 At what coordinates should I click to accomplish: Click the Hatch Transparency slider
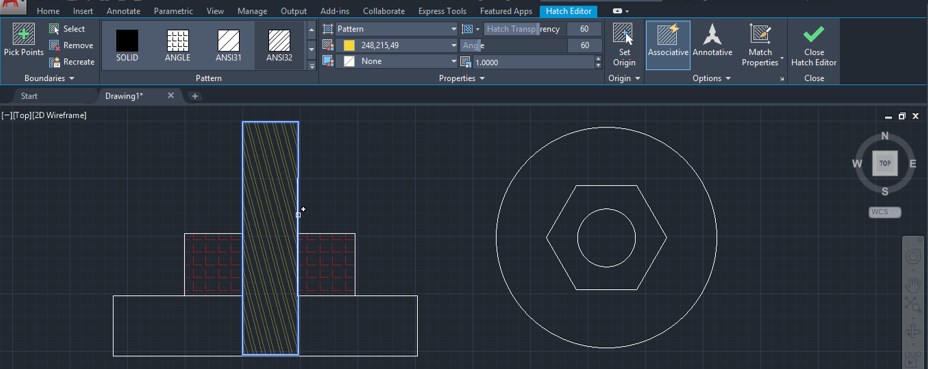pyautogui.click(x=524, y=28)
